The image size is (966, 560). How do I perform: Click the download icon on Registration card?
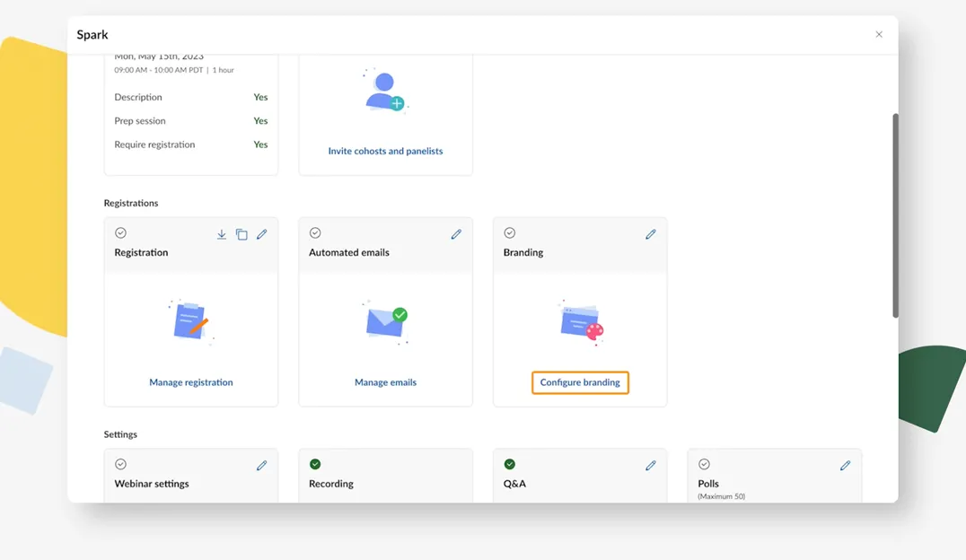(x=222, y=234)
